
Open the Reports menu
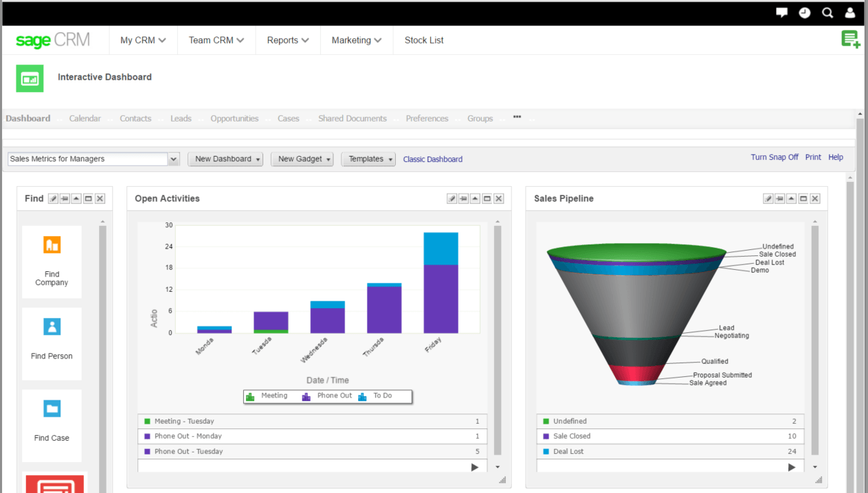(288, 40)
